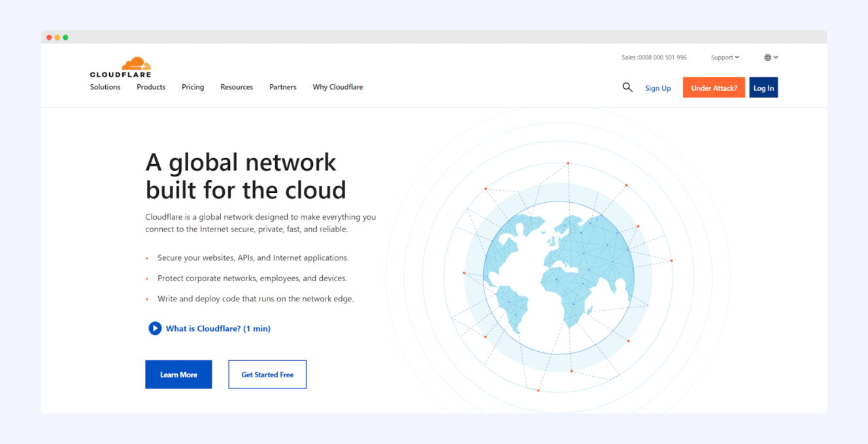Click the 'Cloudflare is a global network' paragraph

[x=261, y=223]
